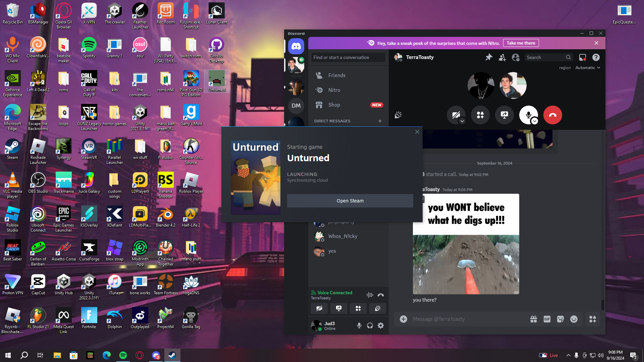Open direct message with user yes
The height and width of the screenshot is (362, 644).
[x=348, y=251]
